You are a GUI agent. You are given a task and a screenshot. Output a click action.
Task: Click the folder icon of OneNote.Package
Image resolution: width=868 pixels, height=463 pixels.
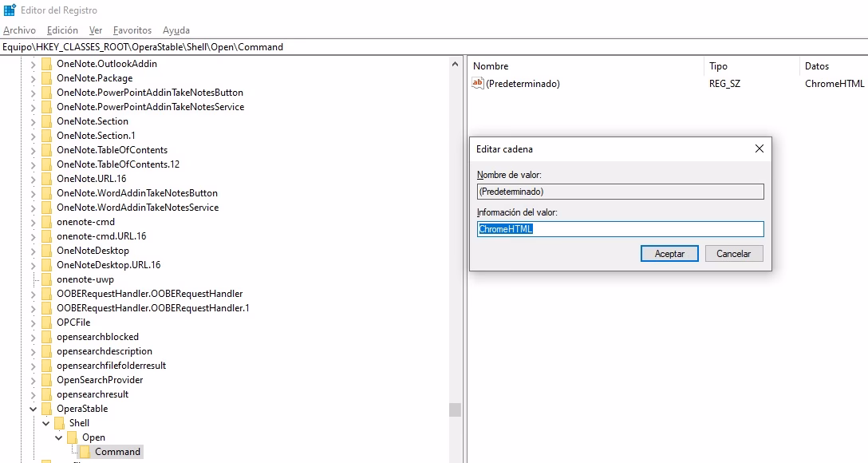46,78
